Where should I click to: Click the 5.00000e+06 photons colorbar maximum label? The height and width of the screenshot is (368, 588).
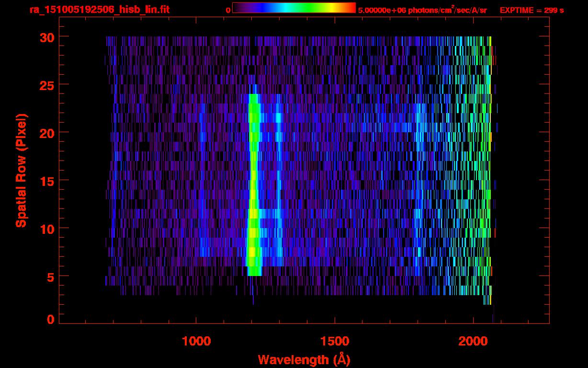422,10
